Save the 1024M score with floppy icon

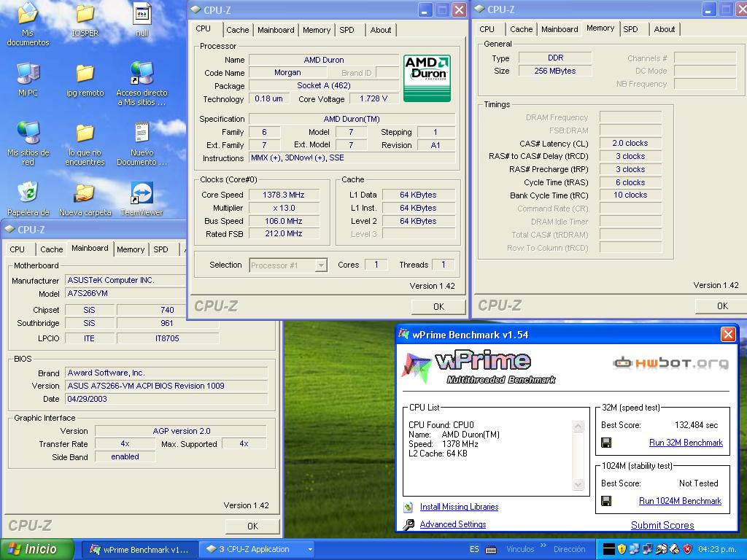click(x=606, y=501)
